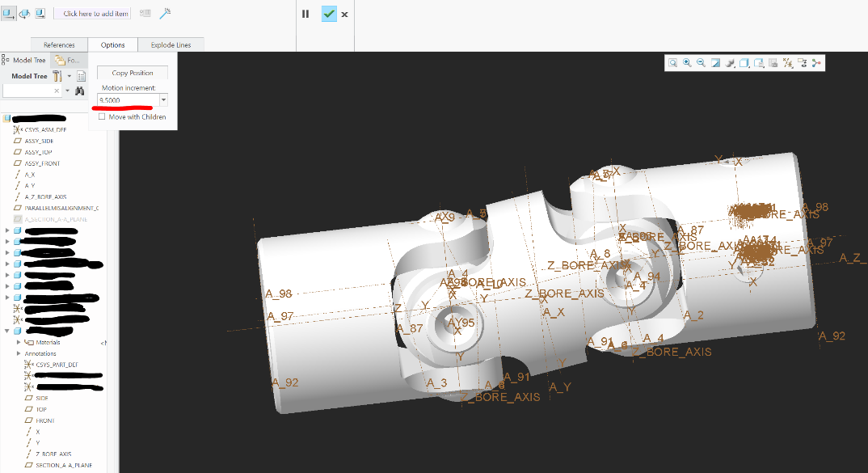This screenshot has height=473, width=868.
Task: Select the translation motion type icon
Action: [x=11, y=14]
